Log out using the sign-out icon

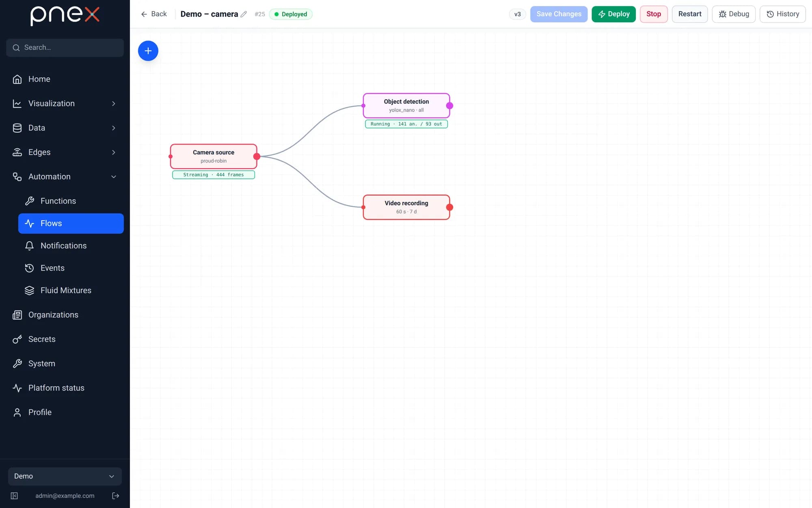point(116,496)
